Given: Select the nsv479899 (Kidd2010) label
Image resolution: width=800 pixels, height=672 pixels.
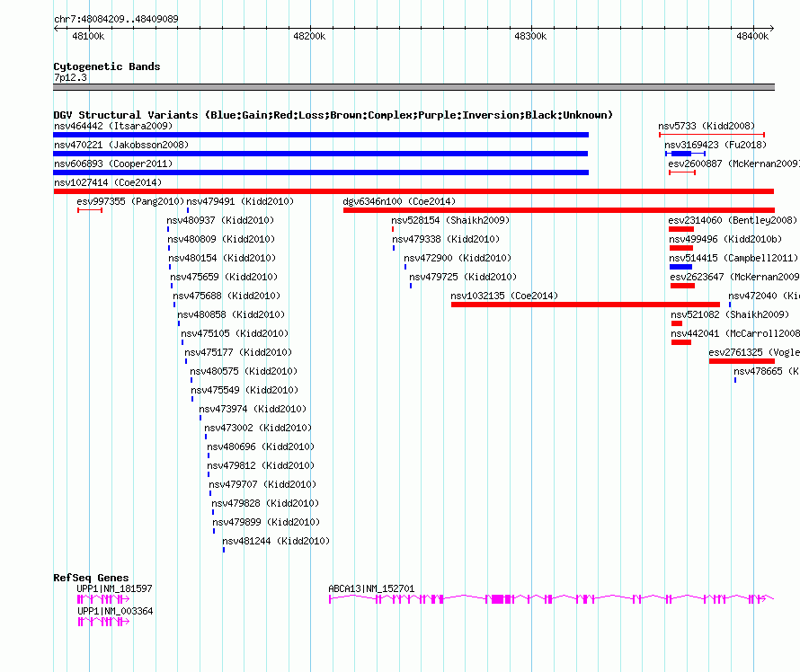Looking at the screenshot, I should tap(266, 522).
